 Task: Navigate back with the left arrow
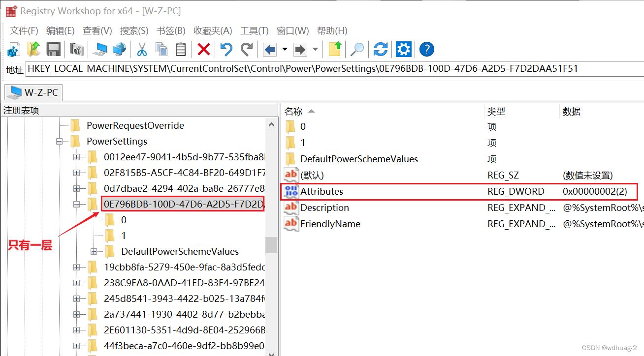tap(269, 49)
